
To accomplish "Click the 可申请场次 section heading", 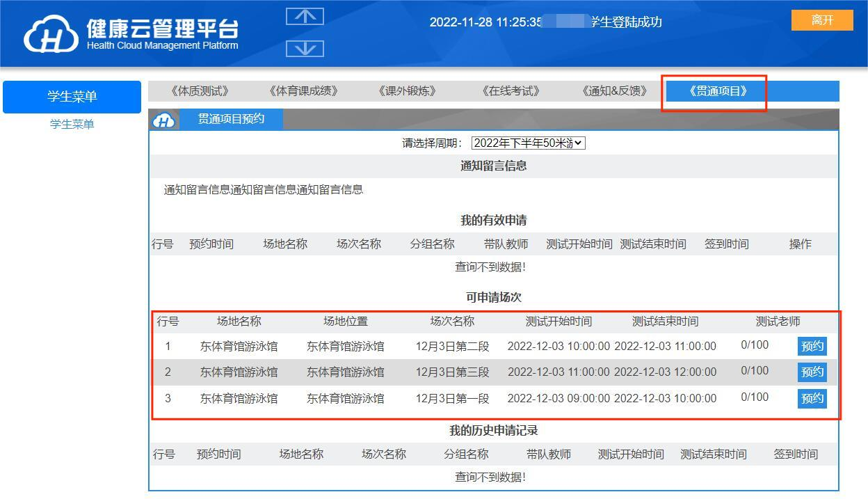I will click(493, 298).
